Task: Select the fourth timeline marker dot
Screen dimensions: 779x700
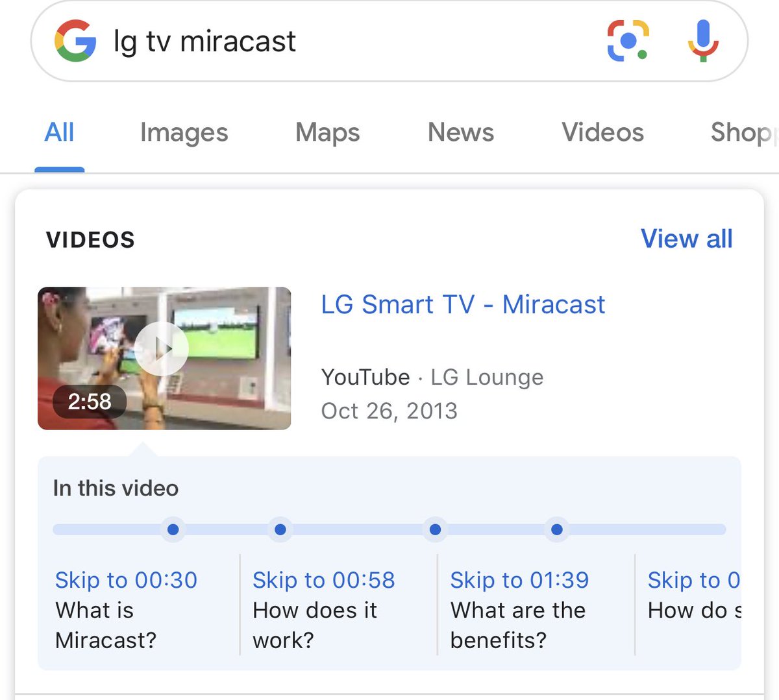Action: 556,530
